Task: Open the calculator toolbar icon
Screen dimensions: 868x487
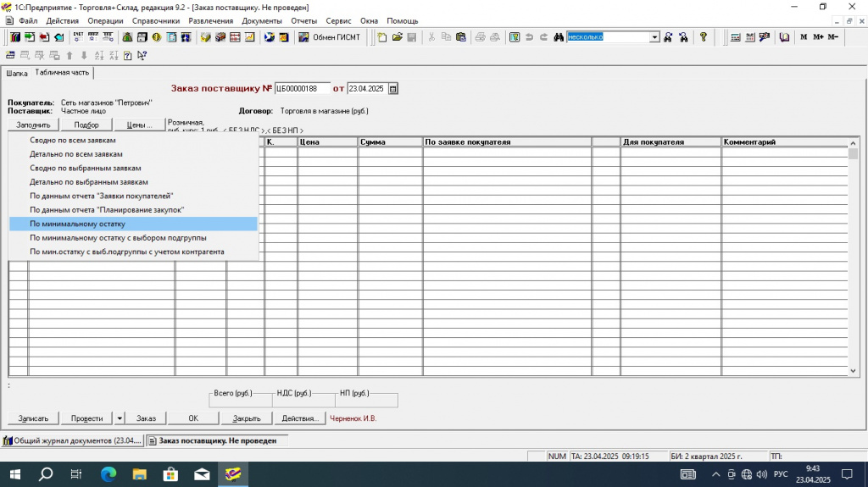Action: [735, 37]
